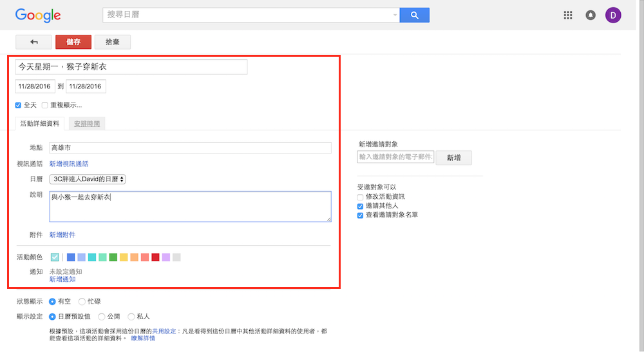Uncheck 查看邀請對象名單 guest permission
This screenshot has width=644, height=354.
click(x=360, y=215)
